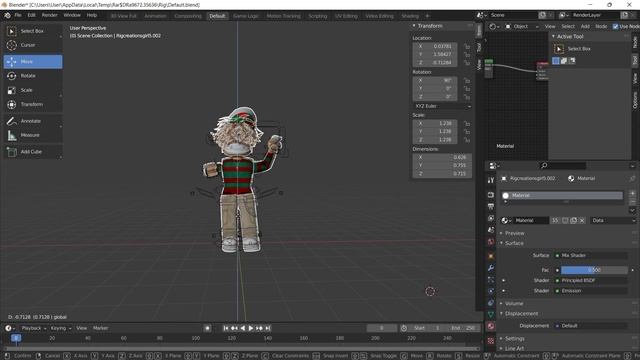This screenshot has height=360, width=640.
Task: Switch to the UV Editing workspace tab
Action: point(346,16)
